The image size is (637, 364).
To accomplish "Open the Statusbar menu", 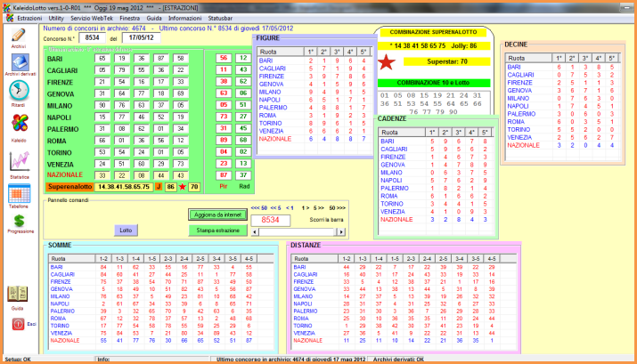I will click(220, 19).
